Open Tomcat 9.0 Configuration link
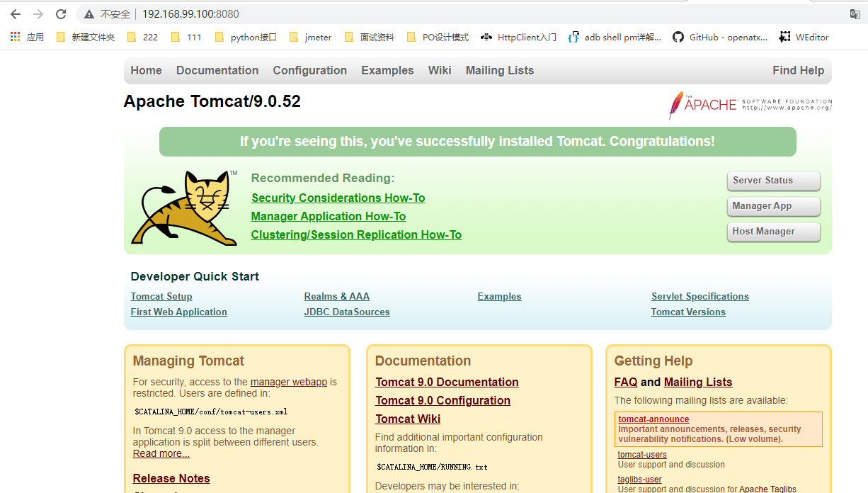 (x=443, y=401)
